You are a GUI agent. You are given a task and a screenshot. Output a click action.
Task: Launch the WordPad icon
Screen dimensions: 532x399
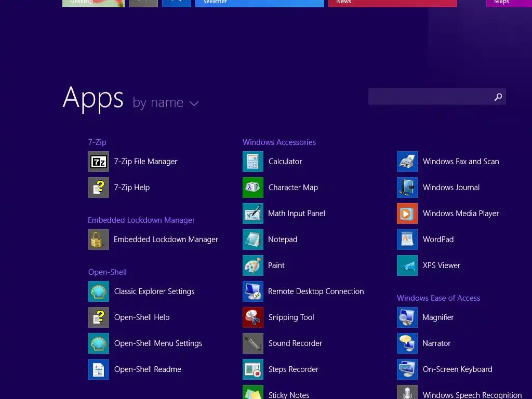click(407, 239)
